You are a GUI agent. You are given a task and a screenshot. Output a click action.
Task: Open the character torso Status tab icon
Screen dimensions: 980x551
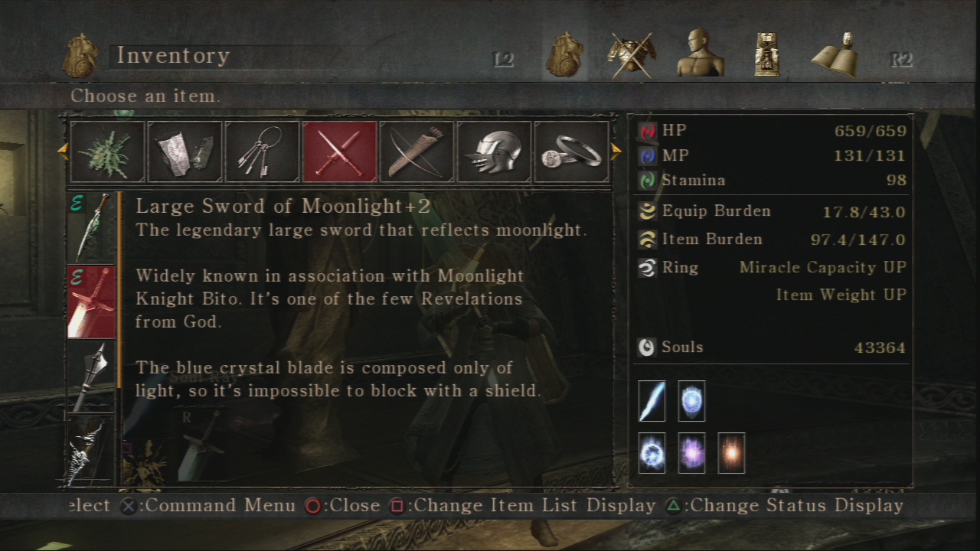point(700,54)
